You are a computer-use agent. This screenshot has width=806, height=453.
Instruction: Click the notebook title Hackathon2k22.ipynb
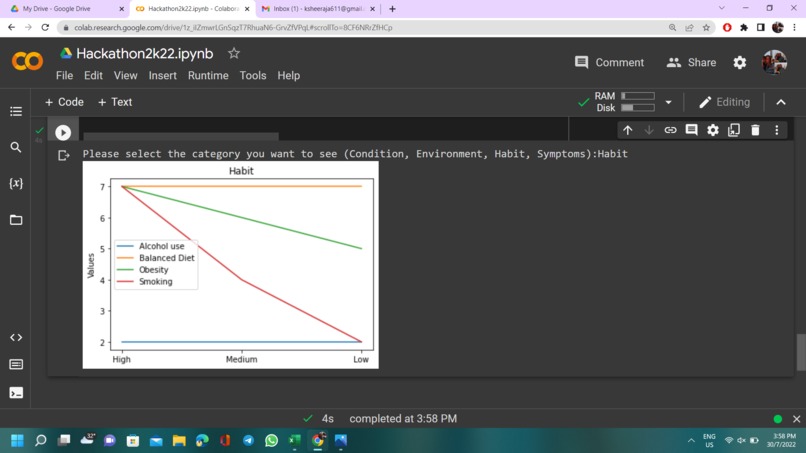(x=145, y=53)
